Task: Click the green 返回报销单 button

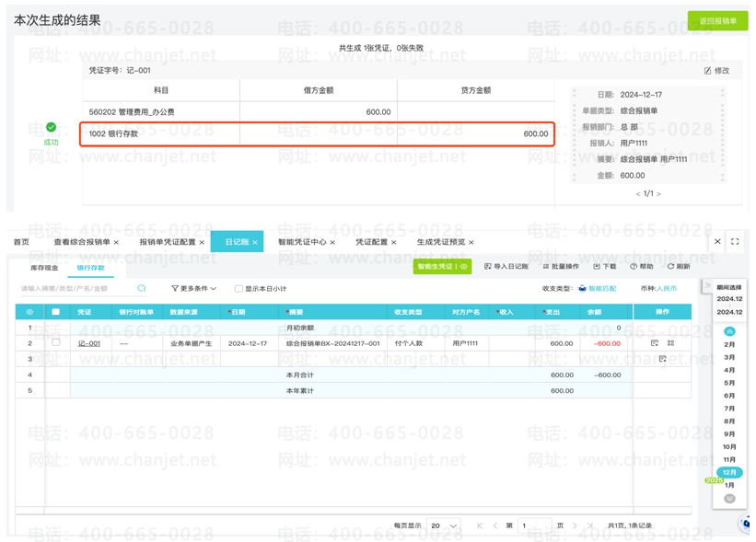Action: click(717, 21)
